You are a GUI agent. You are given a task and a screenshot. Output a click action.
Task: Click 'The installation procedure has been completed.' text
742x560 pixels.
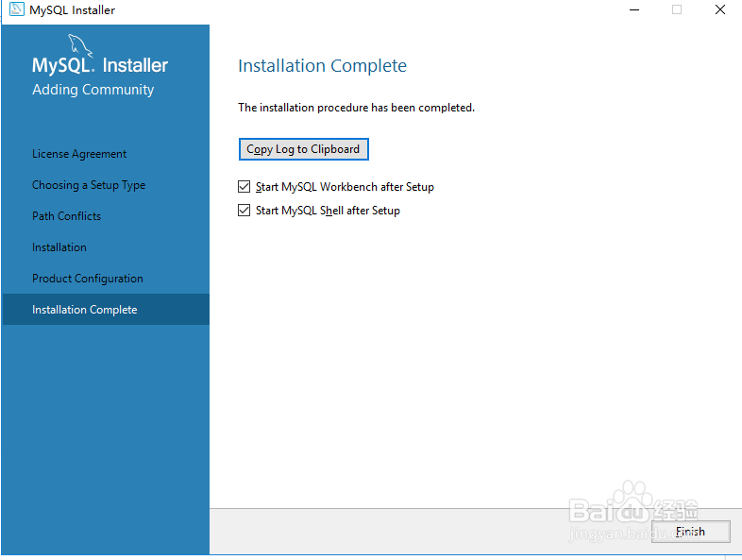pyautogui.click(x=356, y=108)
